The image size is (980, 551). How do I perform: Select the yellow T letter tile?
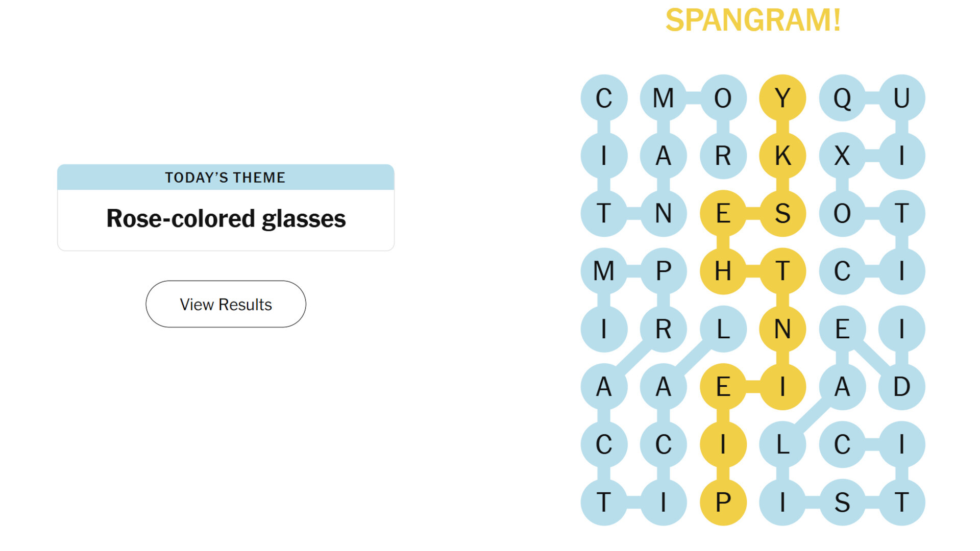tap(782, 271)
